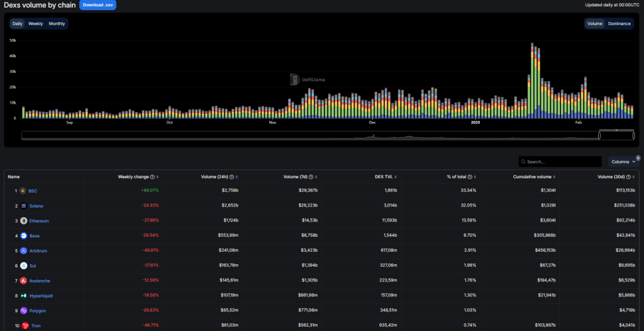Select the Daily interval toggle

click(x=18, y=23)
